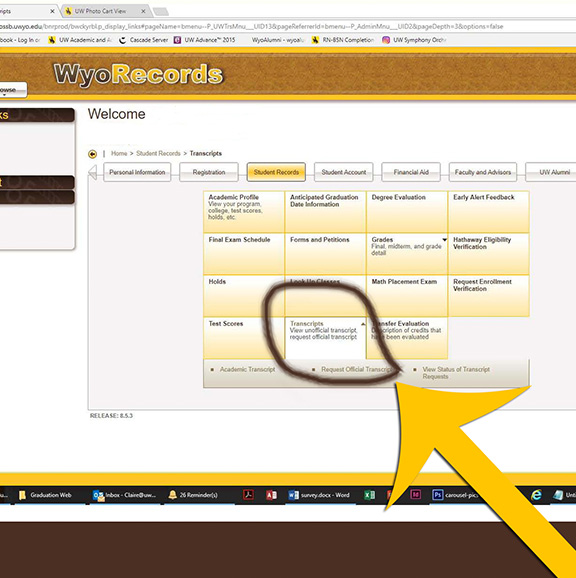Click the back arrow icon beside Home breadcrumb
Image resolution: width=576 pixels, height=578 pixels.
[92, 154]
